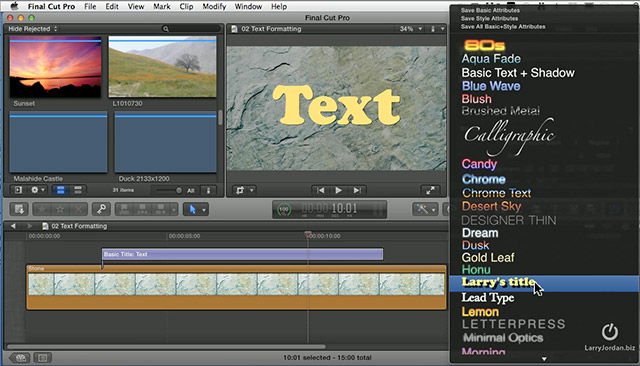Mark selection as Rejected

(x=78, y=209)
